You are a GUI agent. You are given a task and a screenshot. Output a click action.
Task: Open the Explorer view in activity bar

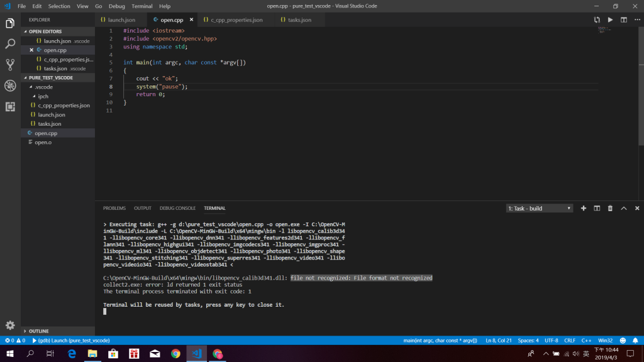click(x=10, y=23)
